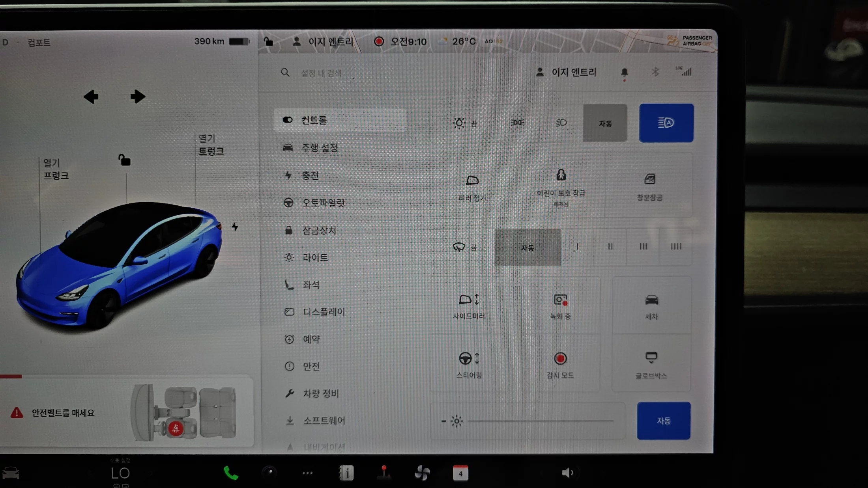
Task: Click the display brightness slider
Action: (x=540, y=421)
